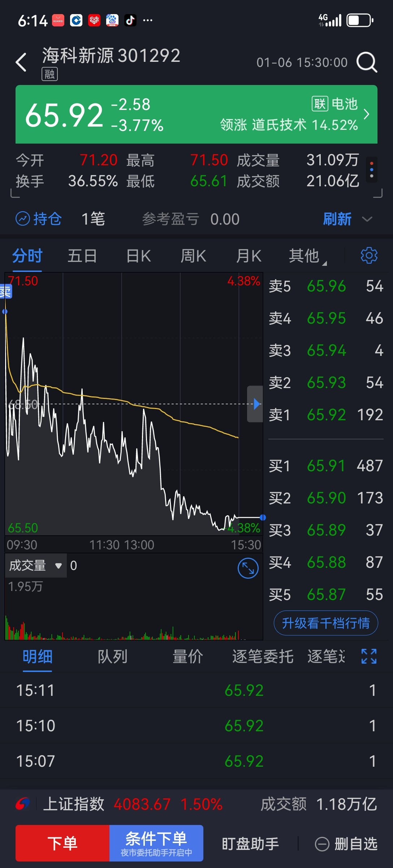Expand the holdings section chevron
This screenshot has width=393, height=868.
(367, 219)
